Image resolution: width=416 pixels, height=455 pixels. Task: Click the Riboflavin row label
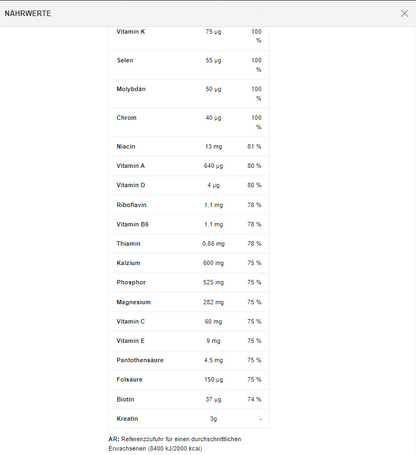[131, 205]
